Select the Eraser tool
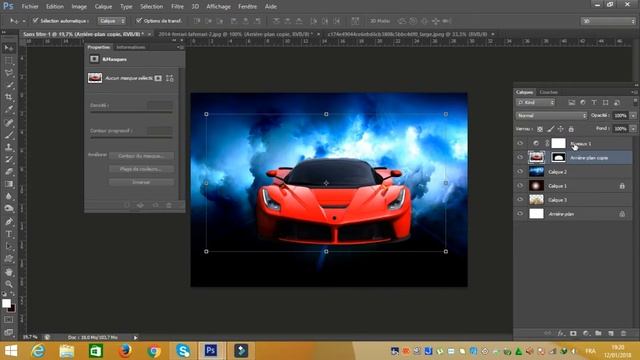Image resolution: width=640 pixels, height=360 pixels. [x=9, y=172]
